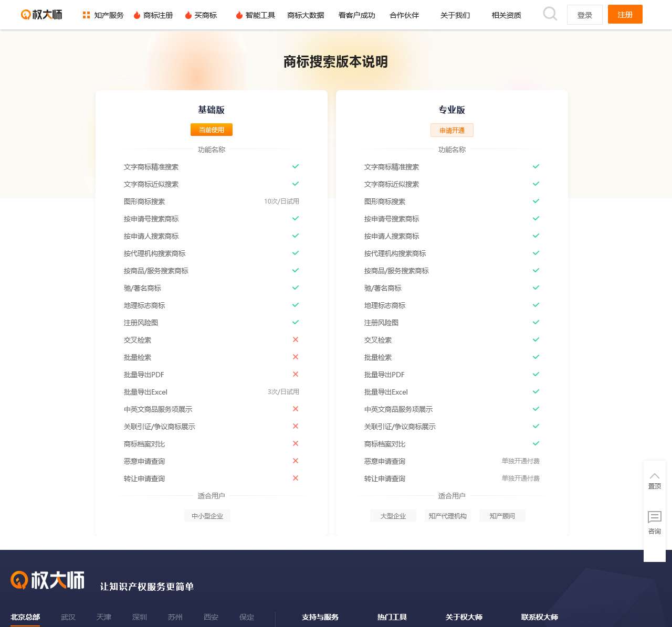Go to 关于我们 in navigation
The width and height of the screenshot is (672, 627).
(x=455, y=15)
